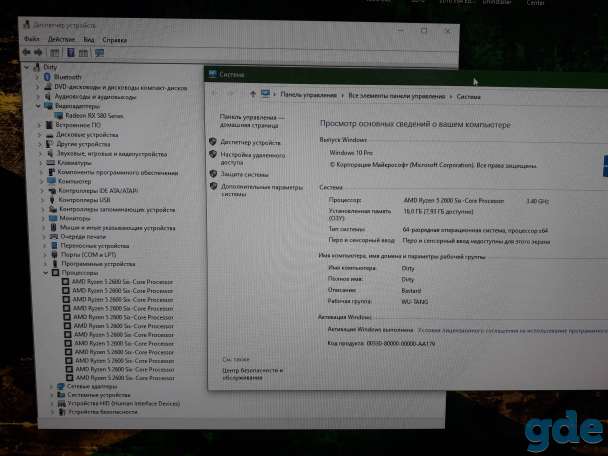This screenshot has width=608, height=456.
Task: Click the Forward arrow in Device Manager toolbar
Action: (x=38, y=52)
